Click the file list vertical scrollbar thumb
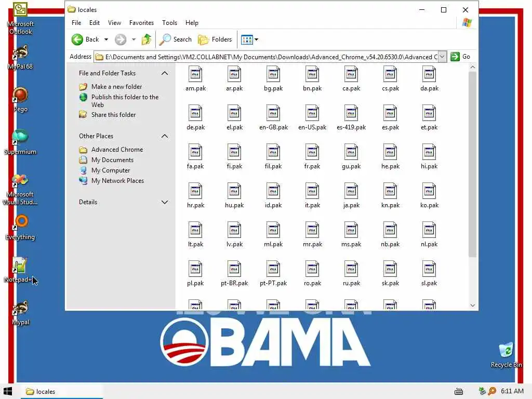Viewport: 532px width, 399px height. pyautogui.click(x=472, y=164)
